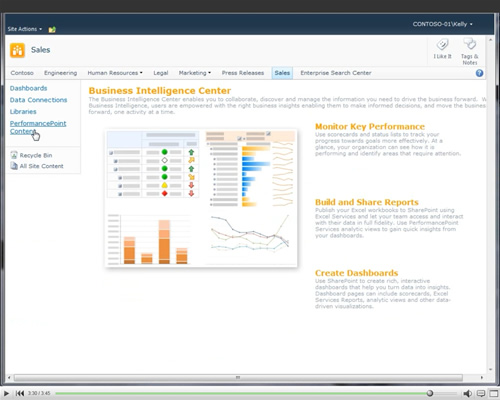Click the Sales site logo icon

17,50
